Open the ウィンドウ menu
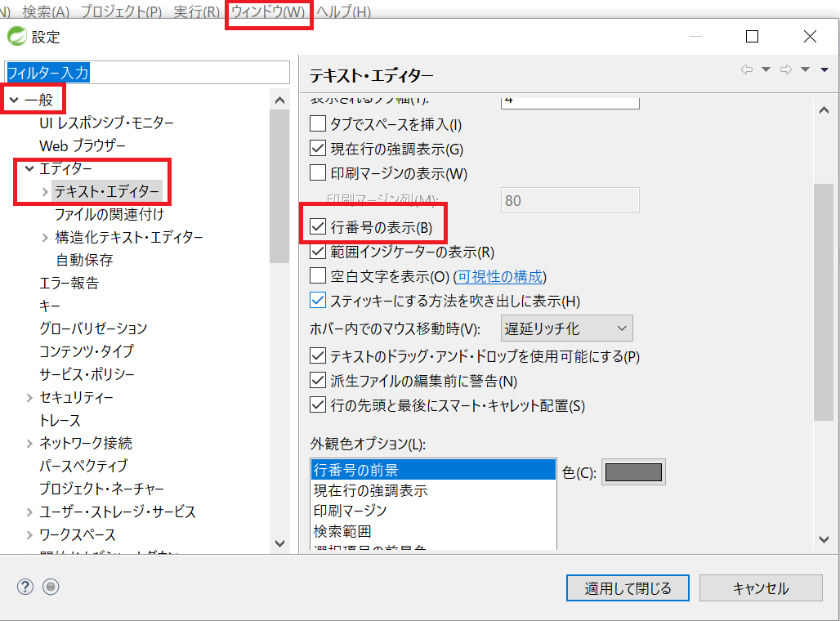 tap(268, 12)
